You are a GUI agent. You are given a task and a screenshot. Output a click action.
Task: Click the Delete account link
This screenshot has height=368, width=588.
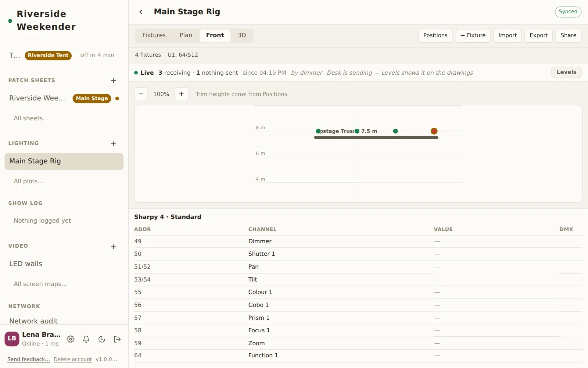coord(73,359)
